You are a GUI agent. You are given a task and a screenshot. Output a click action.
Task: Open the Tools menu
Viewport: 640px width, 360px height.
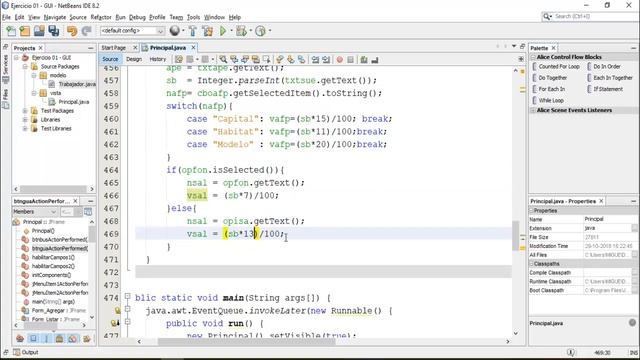(x=193, y=17)
